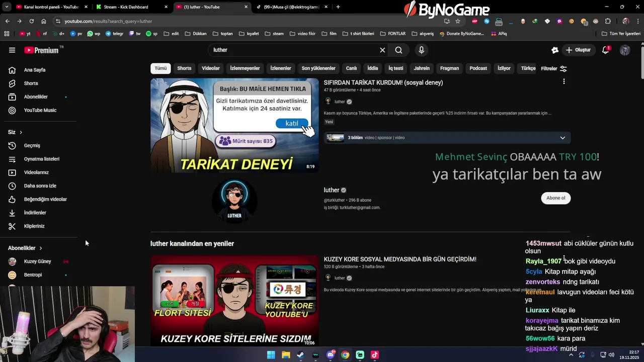This screenshot has height=362, width=644.
Task: Open YouTube Music from sidebar
Action: pos(40,110)
